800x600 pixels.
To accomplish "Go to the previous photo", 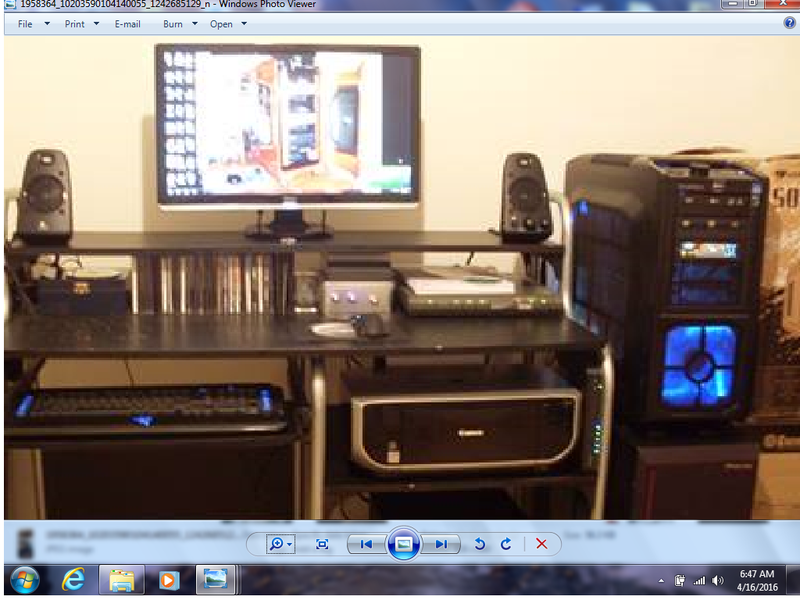I will [x=366, y=544].
